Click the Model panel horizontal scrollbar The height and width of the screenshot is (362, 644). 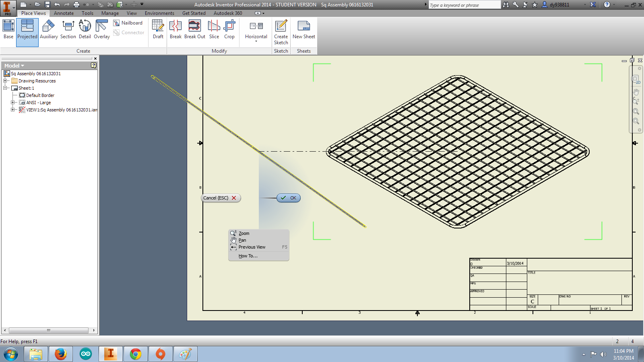[x=48, y=330]
